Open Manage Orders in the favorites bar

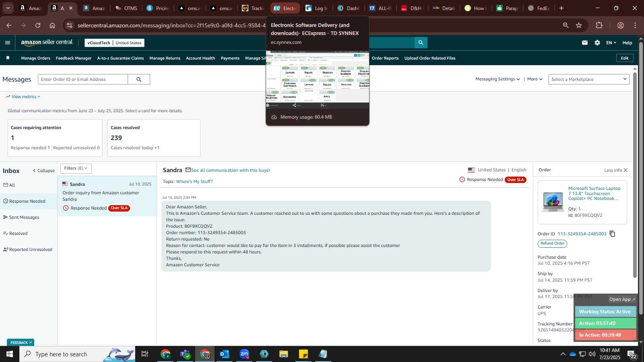[x=36, y=58]
